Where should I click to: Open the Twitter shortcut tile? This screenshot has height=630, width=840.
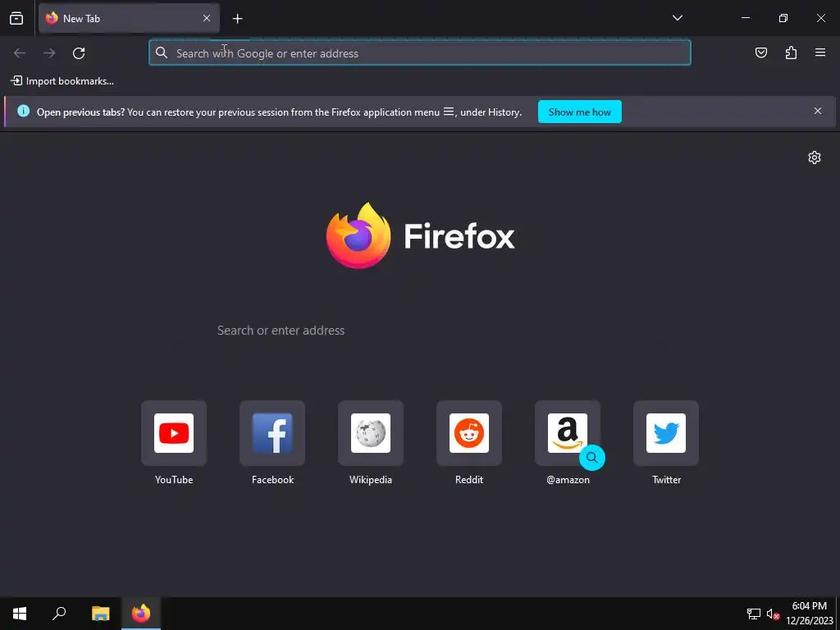pos(666,433)
